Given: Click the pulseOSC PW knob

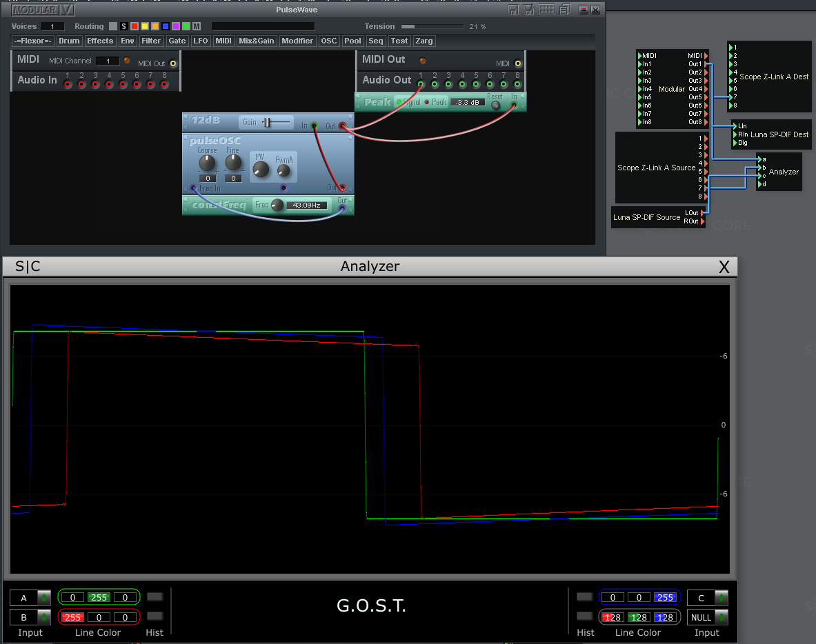Looking at the screenshot, I should coord(261,169).
